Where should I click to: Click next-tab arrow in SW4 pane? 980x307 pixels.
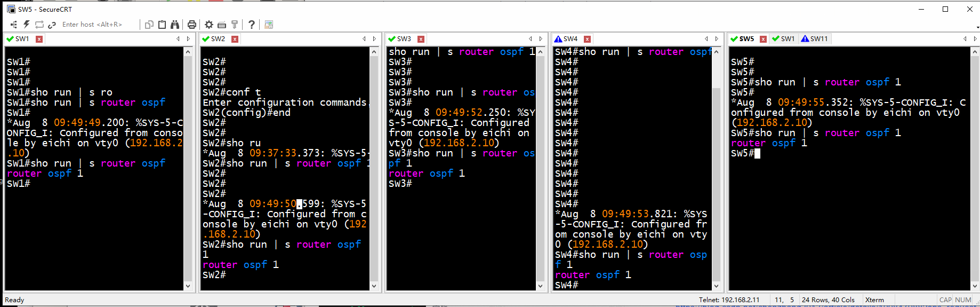coord(717,39)
